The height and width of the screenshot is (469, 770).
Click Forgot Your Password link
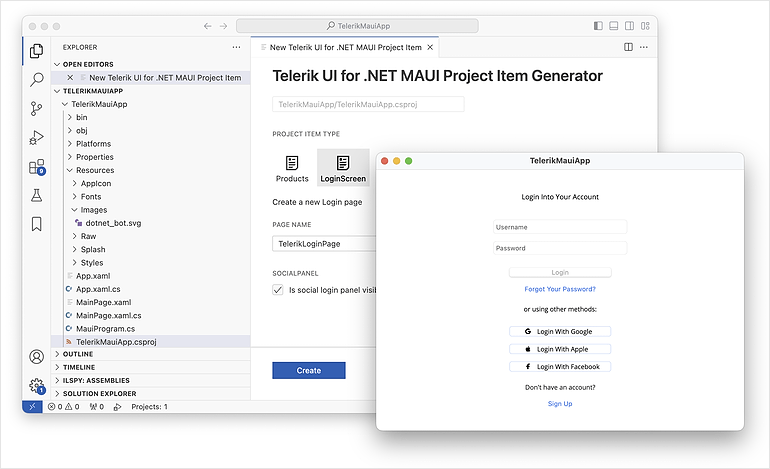click(x=560, y=289)
